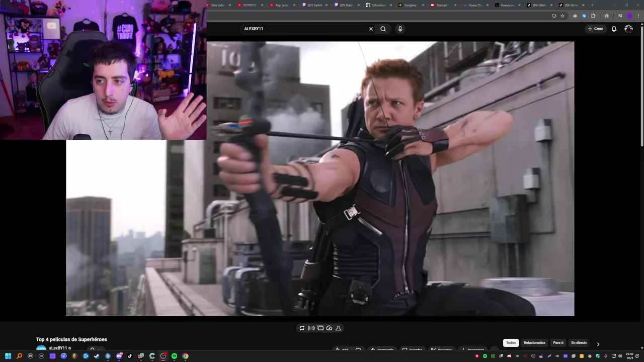Image resolution: width=644 pixels, height=362 pixels.
Task: Open the Discord taskbar icon
Action: click(x=119, y=356)
